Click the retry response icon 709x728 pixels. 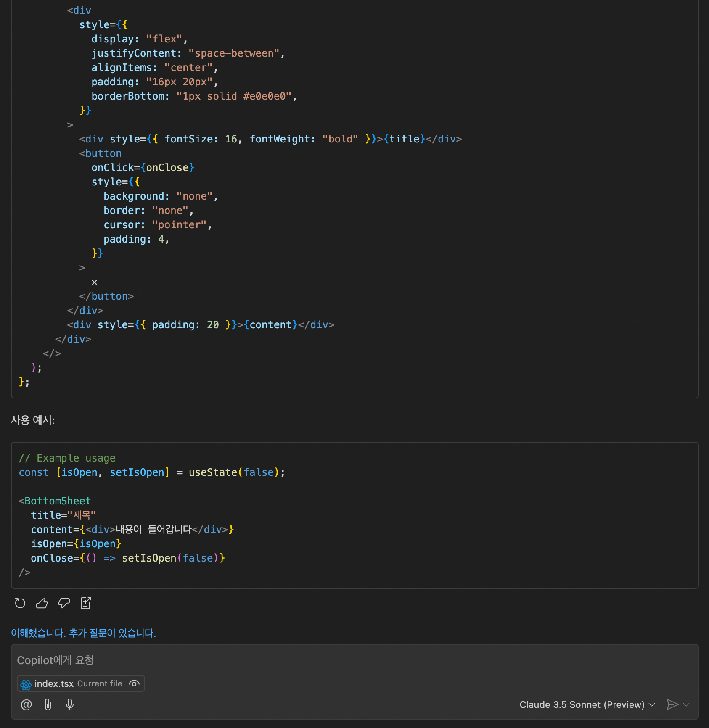click(x=20, y=604)
